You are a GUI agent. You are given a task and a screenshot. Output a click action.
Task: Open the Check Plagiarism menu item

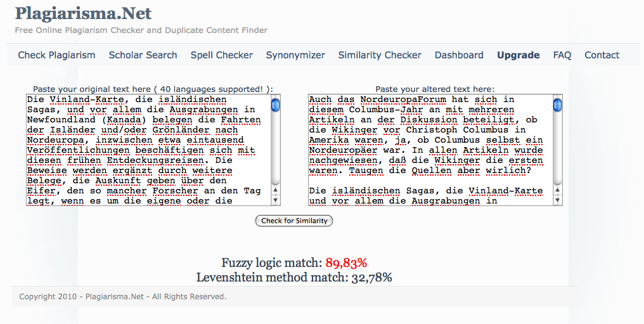[x=56, y=55]
